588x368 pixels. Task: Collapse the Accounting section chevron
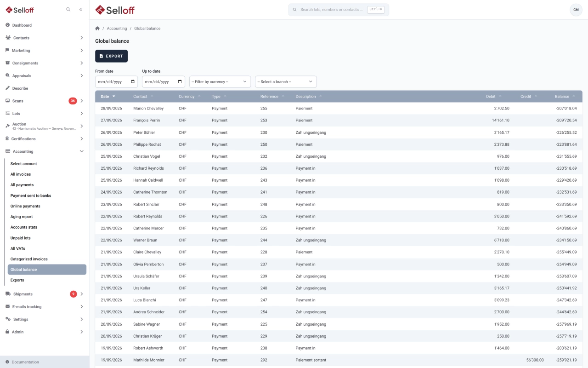click(x=82, y=151)
